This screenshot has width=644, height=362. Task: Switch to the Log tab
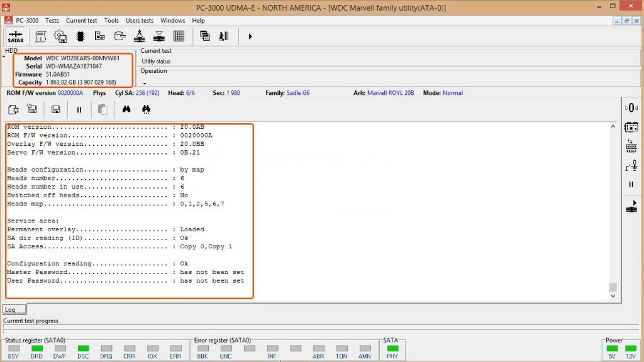pyautogui.click(x=10, y=310)
